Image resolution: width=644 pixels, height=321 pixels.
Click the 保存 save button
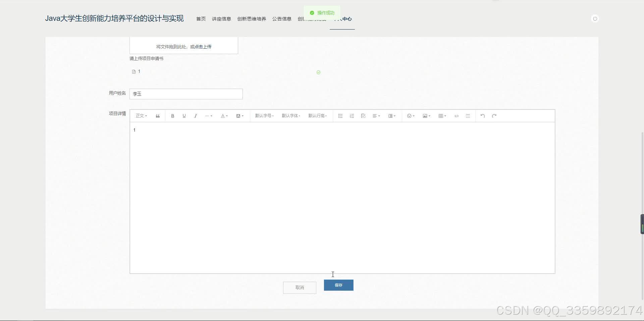pyautogui.click(x=338, y=285)
